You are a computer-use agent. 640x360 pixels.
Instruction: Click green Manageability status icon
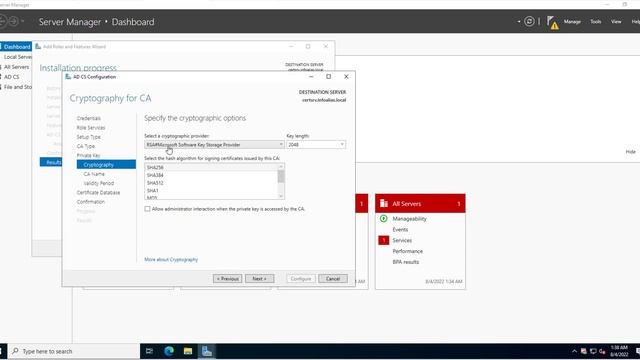point(383,219)
